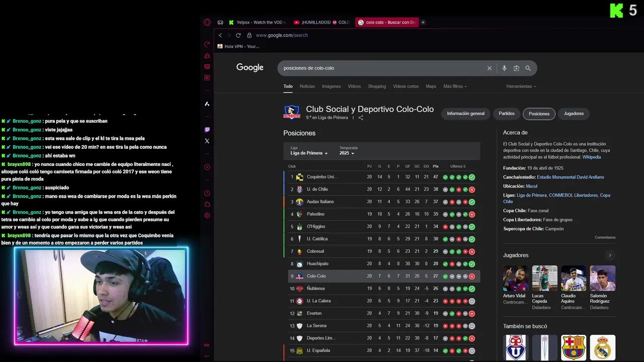Image resolution: width=644 pixels, height=362 pixels.
Task: Open the Herramientas tools dropdown
Action: [521, 86]
